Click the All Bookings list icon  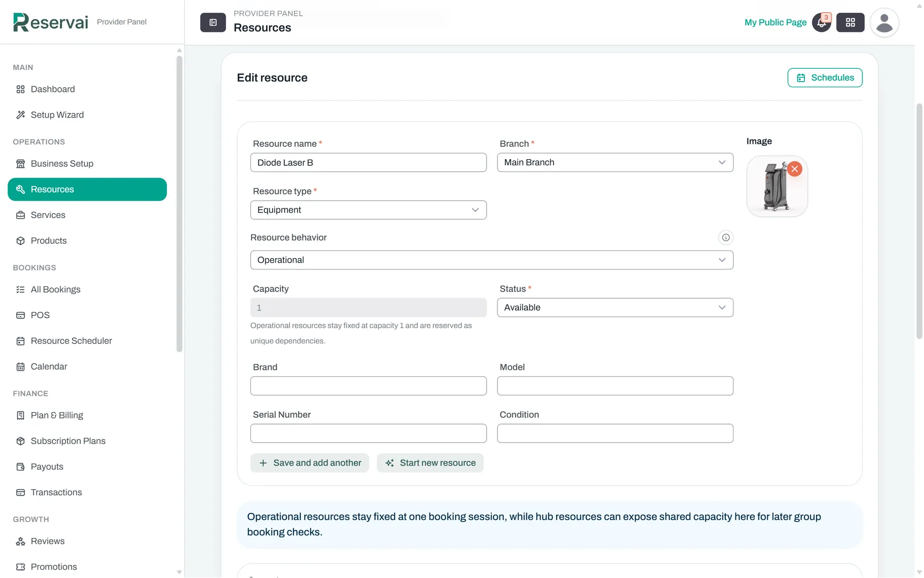21,290
